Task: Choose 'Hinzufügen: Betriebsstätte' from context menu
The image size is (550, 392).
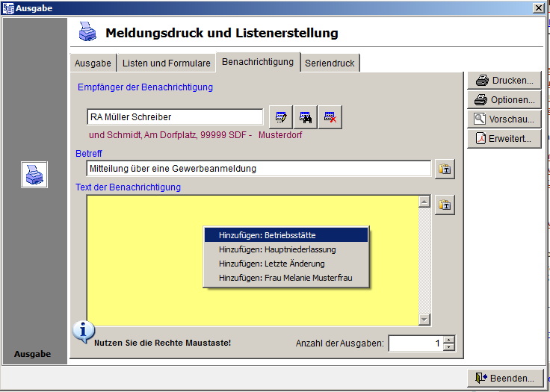Action: [x=286, y=235]
